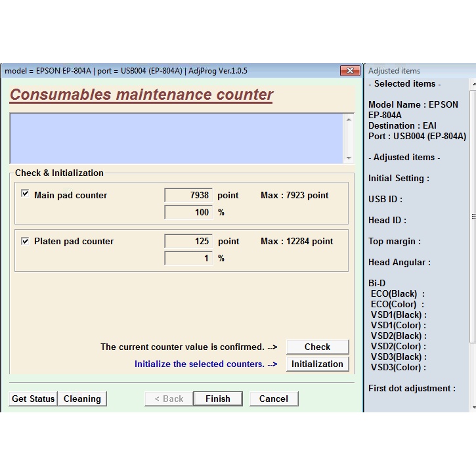Click down arrow of message box scrollbar
The height and width of the screenshot is (476, 476).
click(349, 158)
